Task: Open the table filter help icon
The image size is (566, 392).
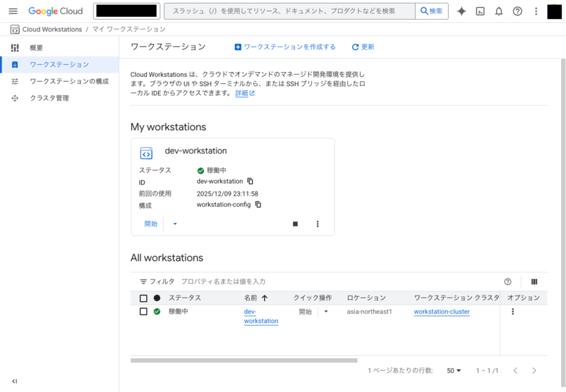Action: pyautogui.click(x=508, y=282)
